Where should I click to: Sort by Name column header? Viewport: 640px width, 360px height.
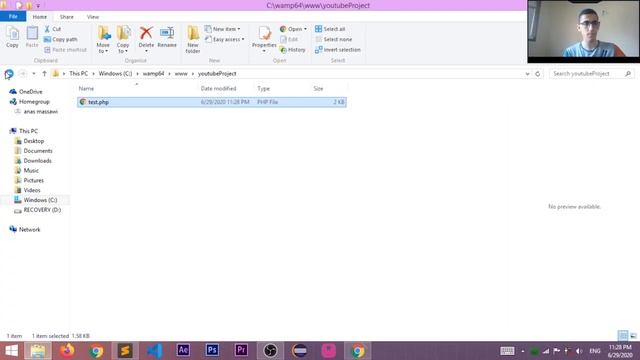click(86, 89)
